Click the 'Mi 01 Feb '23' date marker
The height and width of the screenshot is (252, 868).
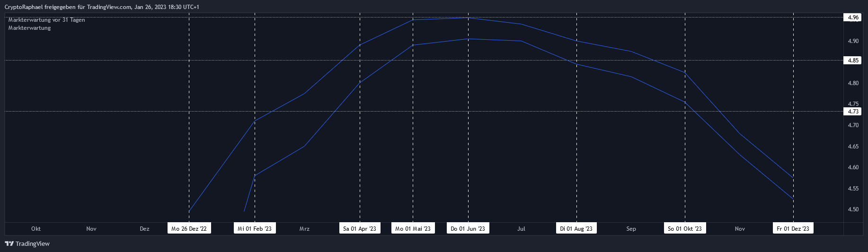tap(255, 228)
